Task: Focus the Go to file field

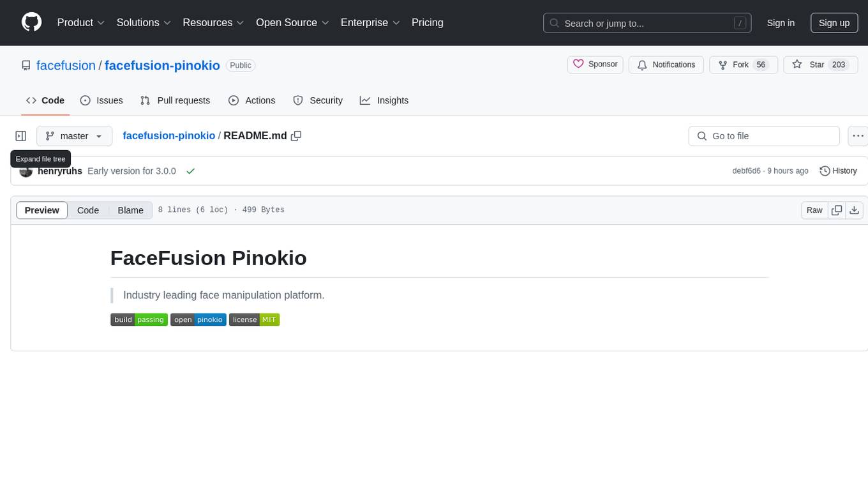Action: [764, 136]
